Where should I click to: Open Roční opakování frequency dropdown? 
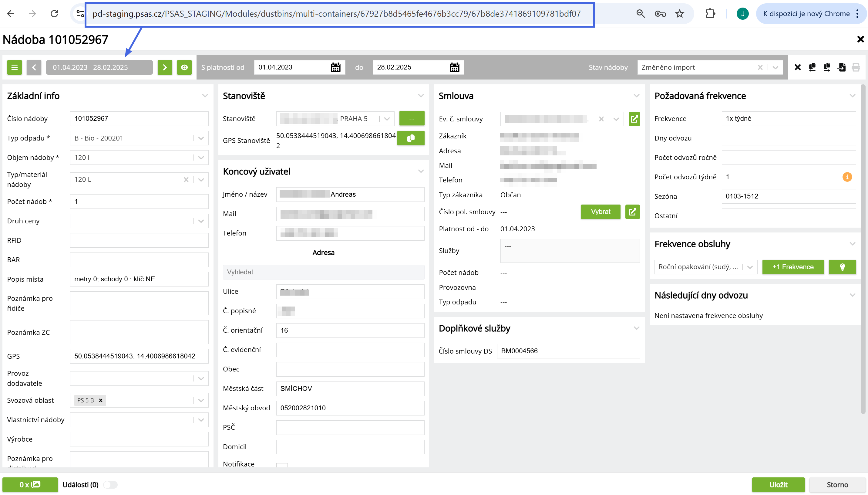pyautogui.click(x=750, y=267)
